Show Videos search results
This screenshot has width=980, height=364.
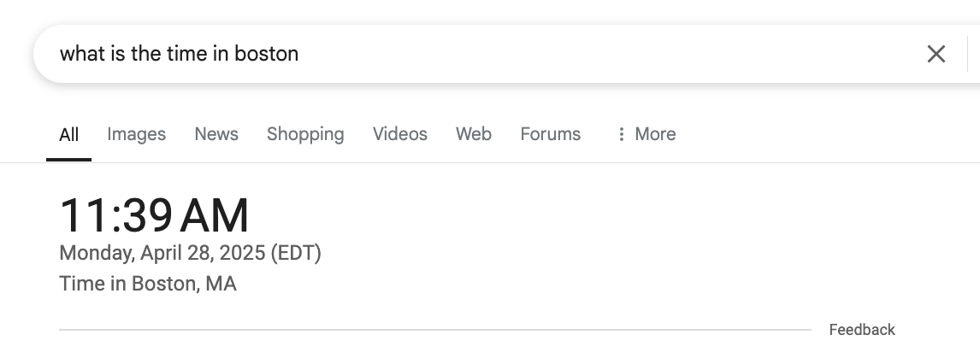coord(400,134)
